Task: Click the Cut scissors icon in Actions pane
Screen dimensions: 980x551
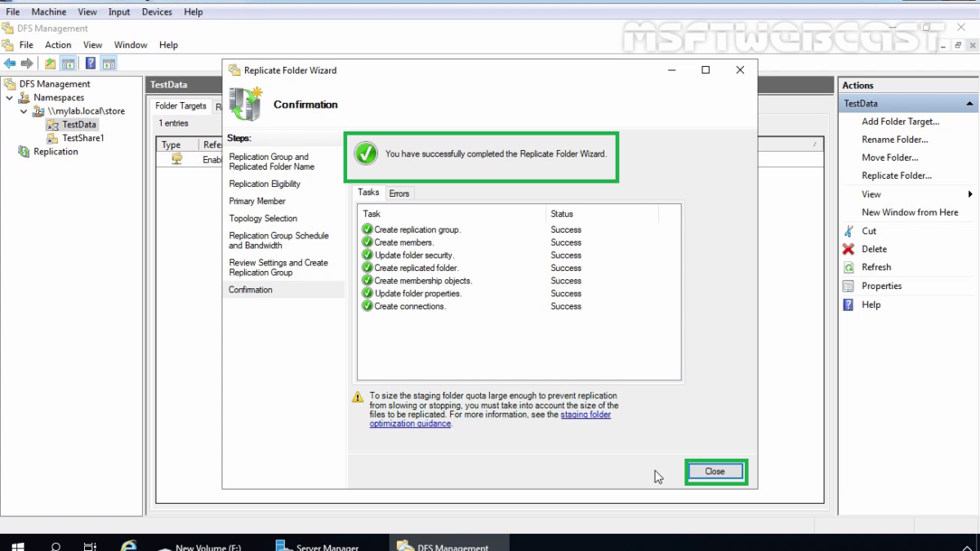Action: pyautogui.click(x=849, y=231)
